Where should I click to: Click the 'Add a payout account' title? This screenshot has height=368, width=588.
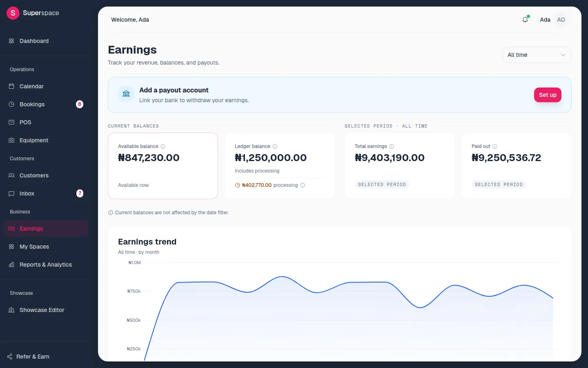(174, 90)
